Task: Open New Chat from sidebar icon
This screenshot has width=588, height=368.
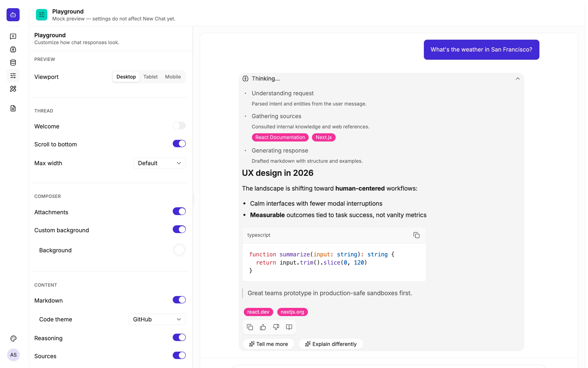Action: point(13,37)
